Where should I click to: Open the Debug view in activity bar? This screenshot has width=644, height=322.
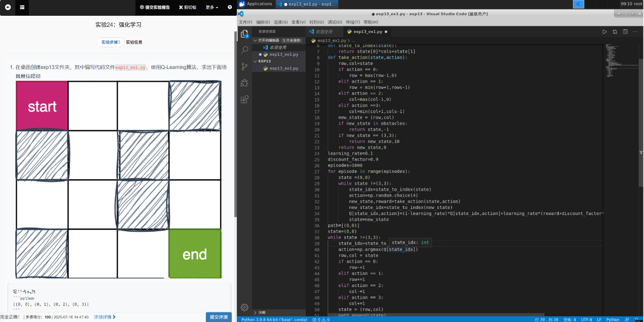tap(244, 83)
